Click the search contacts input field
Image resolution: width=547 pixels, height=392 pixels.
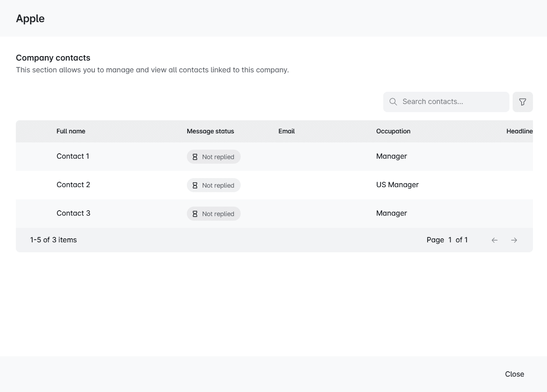446,102
